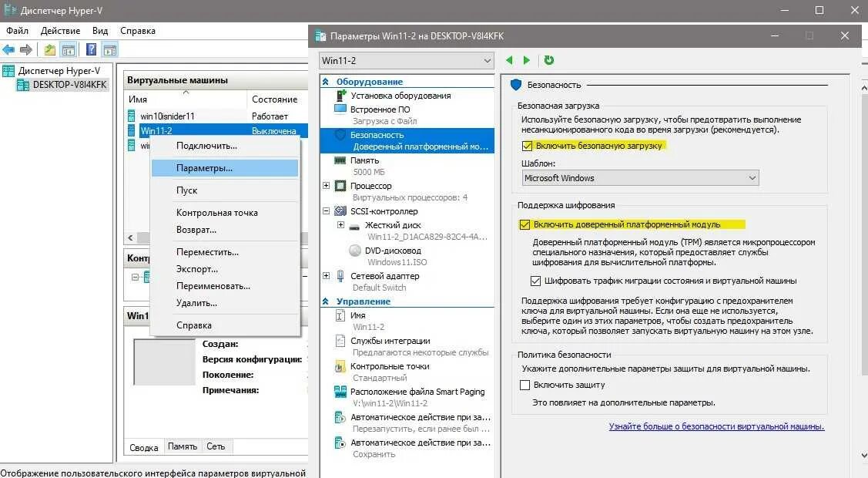Enable the Включить защиту checkbox
The width and height of the screenshot is (868, 478).
click(x=524, y=385)
